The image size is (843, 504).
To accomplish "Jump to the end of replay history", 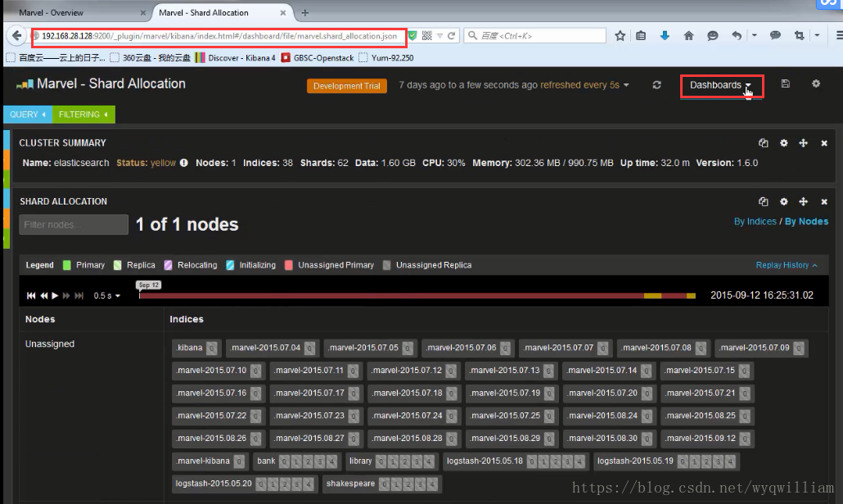I will click(79, 295).
